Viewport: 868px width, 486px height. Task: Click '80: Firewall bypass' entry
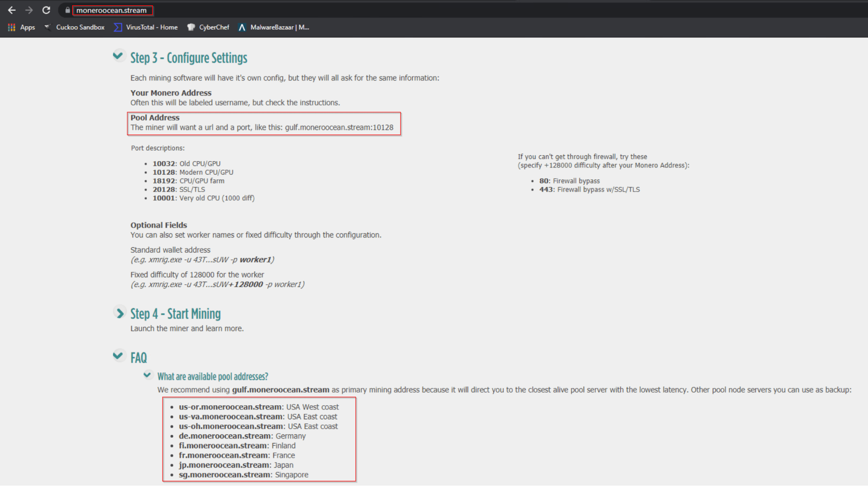coord(570,181)
